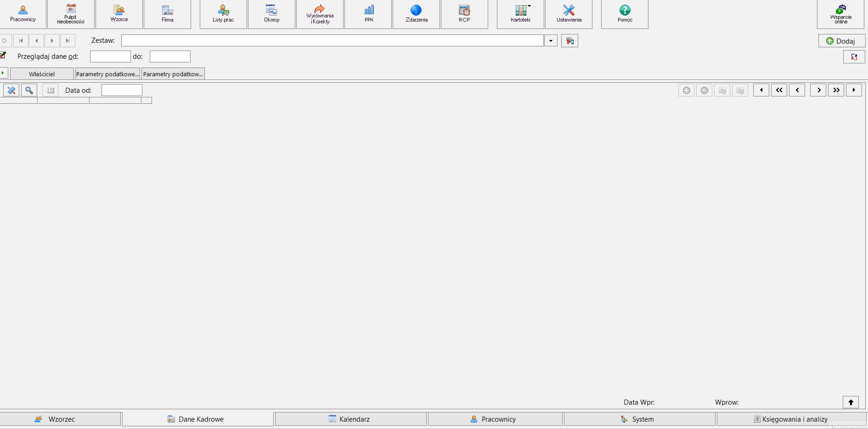Expand the Kartoteki dropdown menu

(x=530, y=6)
